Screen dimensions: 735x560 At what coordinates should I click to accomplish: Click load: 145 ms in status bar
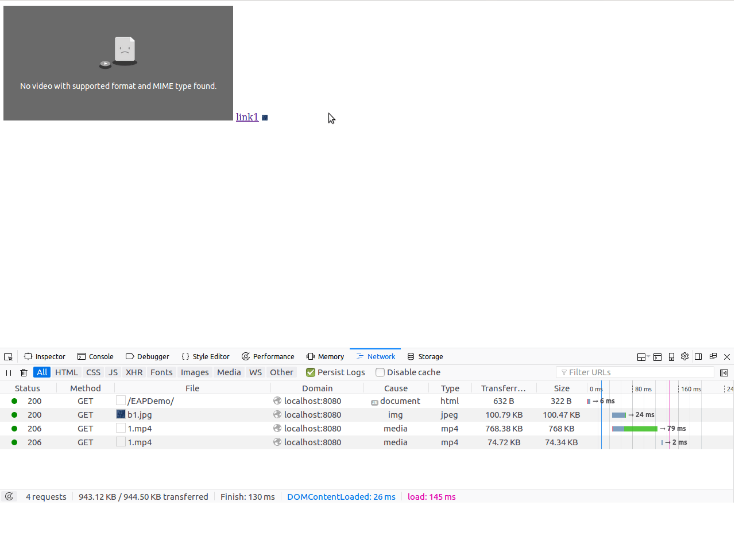pos(432,497)
